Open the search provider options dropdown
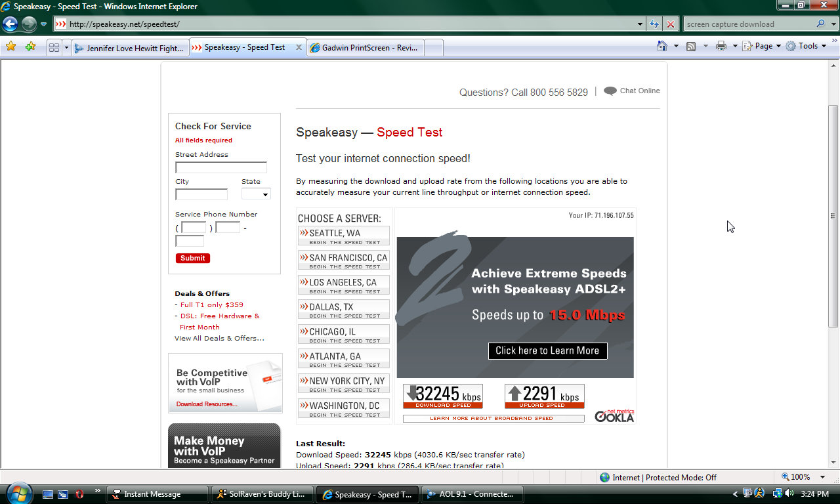Viewport: 840px width, 504px height. pos(832,24)
